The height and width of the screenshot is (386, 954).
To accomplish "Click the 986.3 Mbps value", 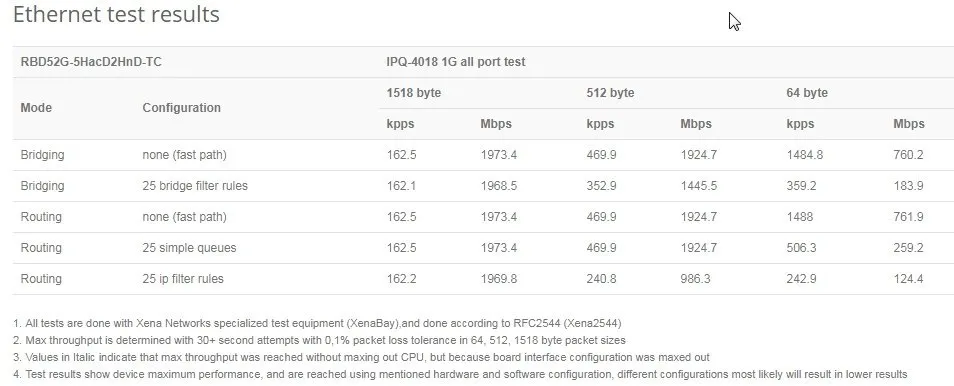I will (x=696, y=279).
